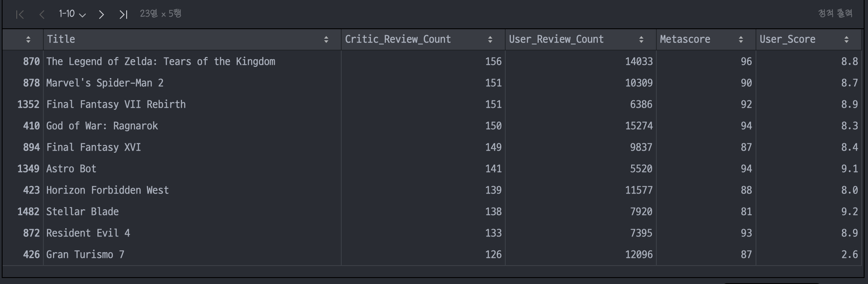Click User_Score value 9.2
The image size is (868, 284).
(x=850, y=211)
